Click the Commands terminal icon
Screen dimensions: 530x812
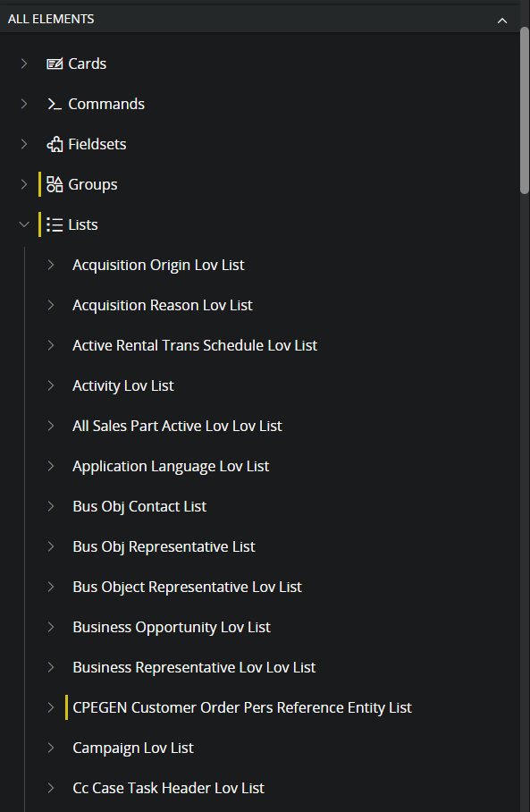pyautogui.click(x=55, y=104)
